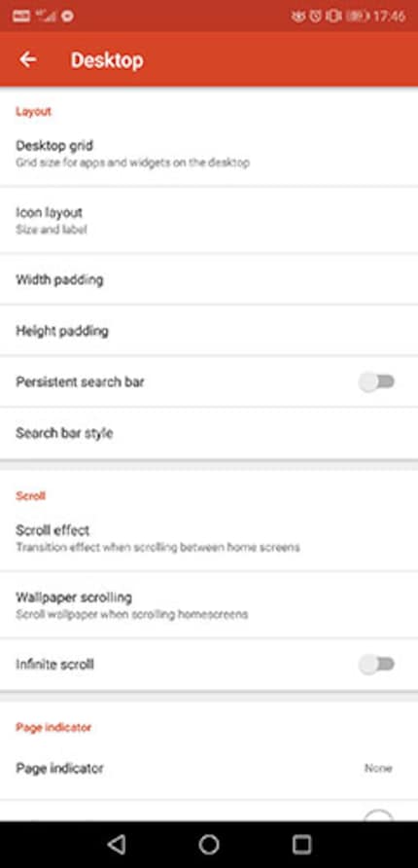Image resolution: width=418 pixels, height=868 pixels.
Task: Open Icon layout size and label
Action: (209, 220)
